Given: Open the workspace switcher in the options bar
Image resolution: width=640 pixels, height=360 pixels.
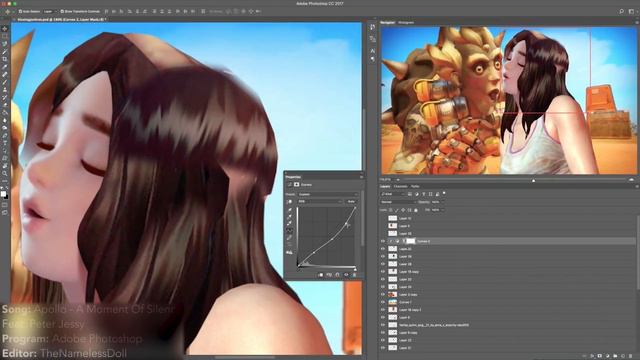Looking at the screenshot, I should (631, 11).
